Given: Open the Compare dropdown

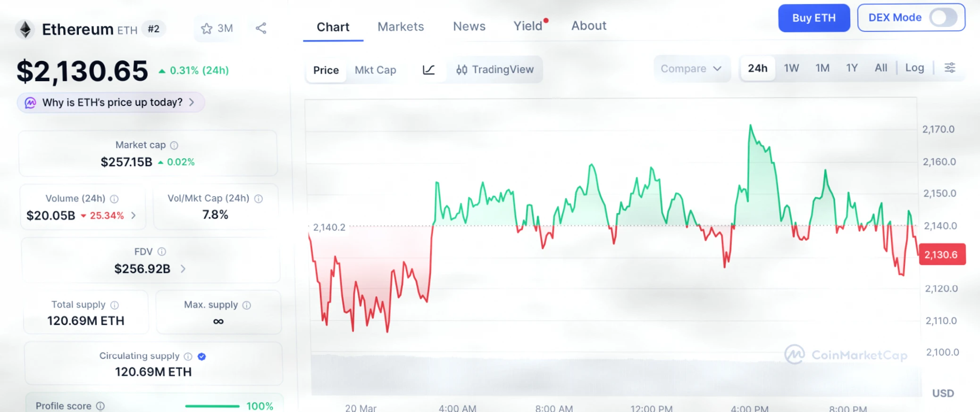Looking at the screenshot, I should tap(691, 69).
